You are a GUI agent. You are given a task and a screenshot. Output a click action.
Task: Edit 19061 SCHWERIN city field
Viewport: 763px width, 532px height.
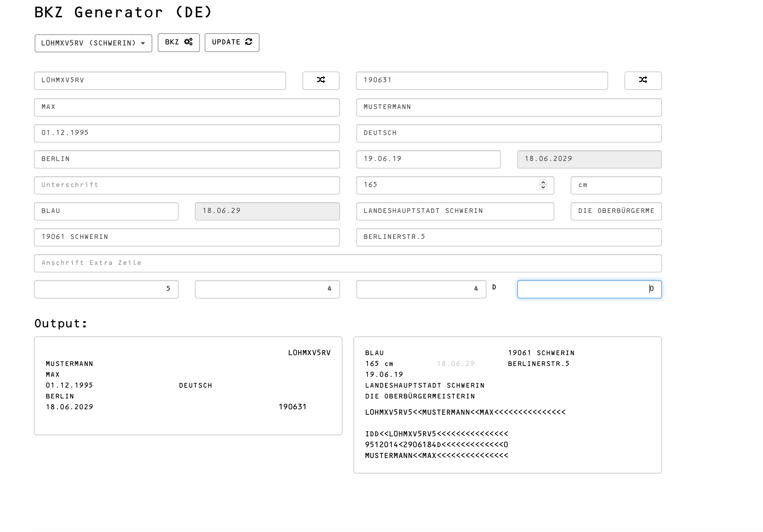click(x=187, y=237)
